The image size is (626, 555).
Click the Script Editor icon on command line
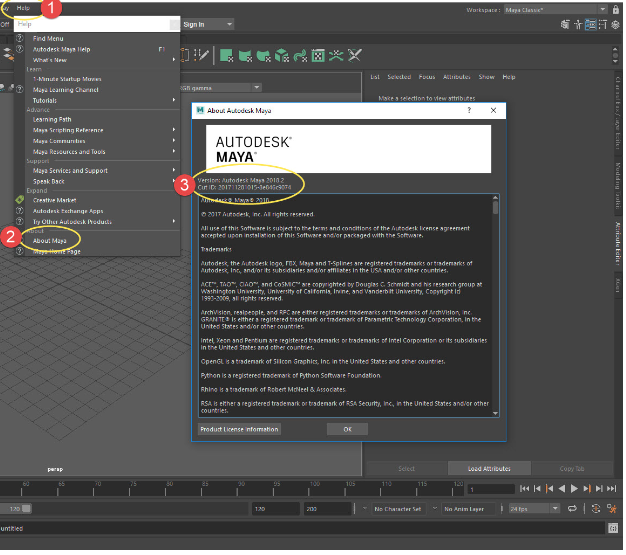(612, 529)
